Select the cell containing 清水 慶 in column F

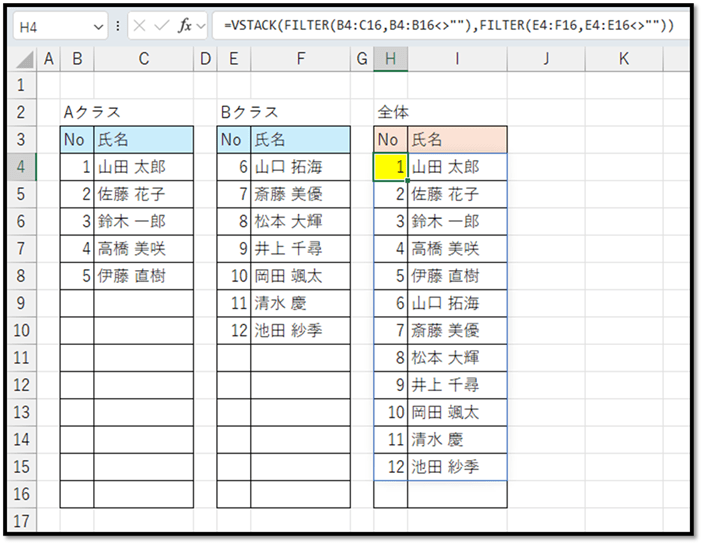[300, 303]
